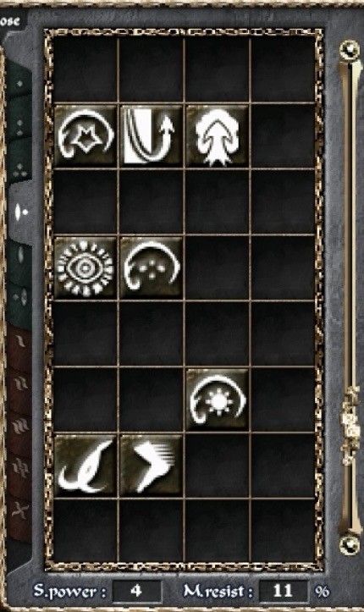Switch to the single-dot green level tab
This screenshot has height=612, width=364.
click(19, 83)
